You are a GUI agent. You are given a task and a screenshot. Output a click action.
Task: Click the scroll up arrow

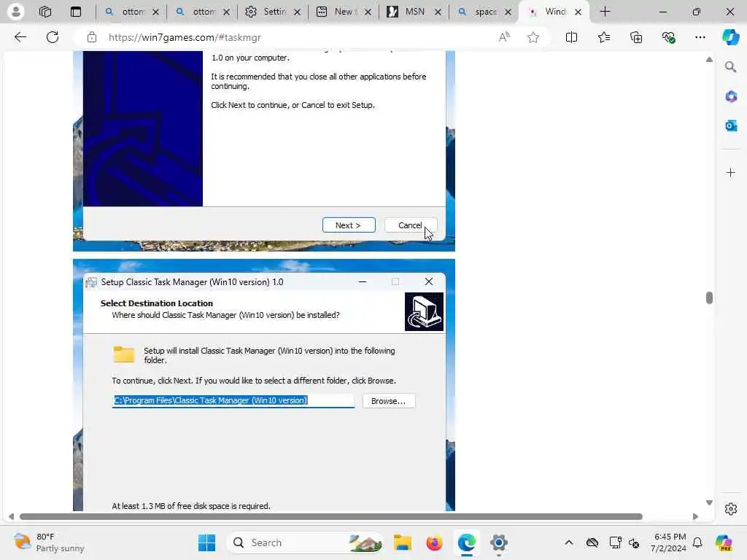709,60
